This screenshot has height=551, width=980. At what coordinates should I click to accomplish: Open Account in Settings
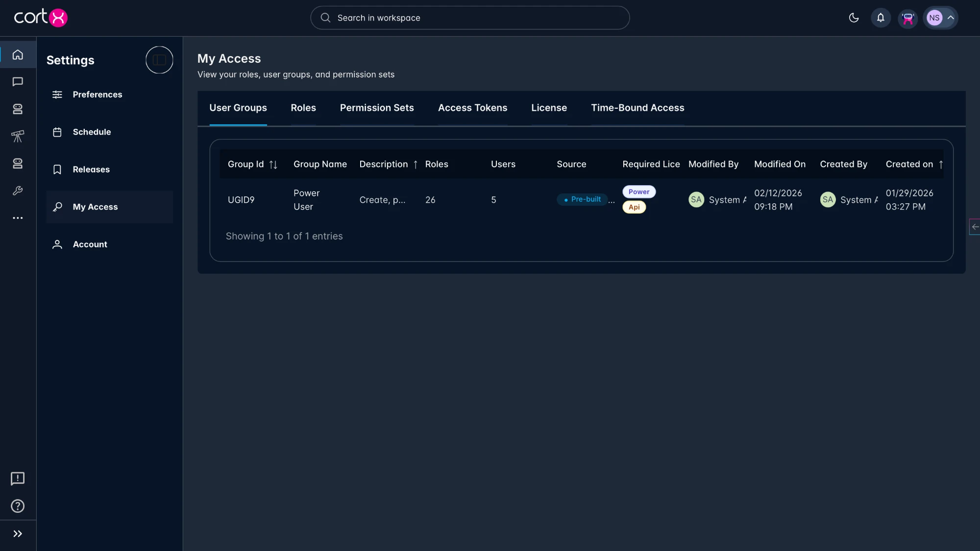[109, 244]
